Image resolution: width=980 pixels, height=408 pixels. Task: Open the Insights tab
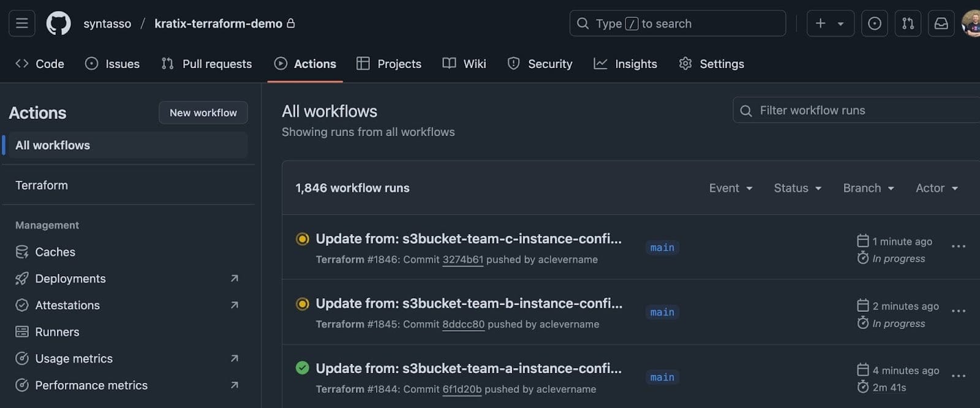(625, 64)
